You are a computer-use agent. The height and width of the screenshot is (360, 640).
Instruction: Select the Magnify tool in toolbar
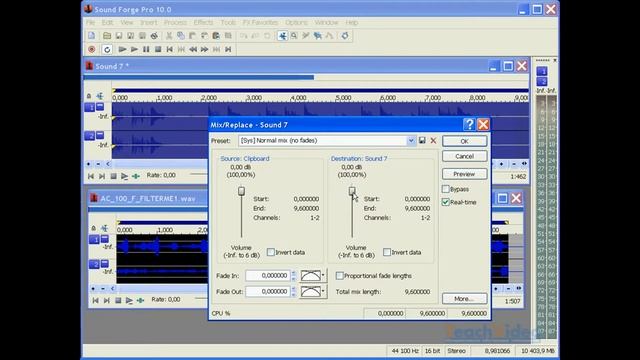(x=294, y=36)
